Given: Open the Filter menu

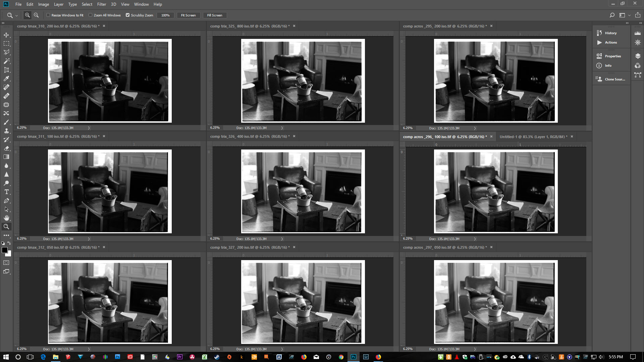Looking at the screenshot, I should (101, 4).
